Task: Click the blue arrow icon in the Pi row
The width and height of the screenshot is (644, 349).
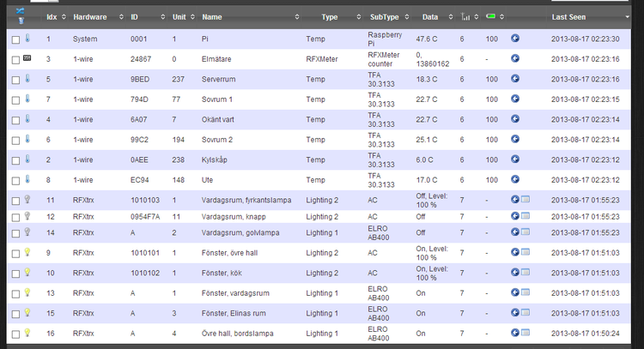Action: pos(514,39)
